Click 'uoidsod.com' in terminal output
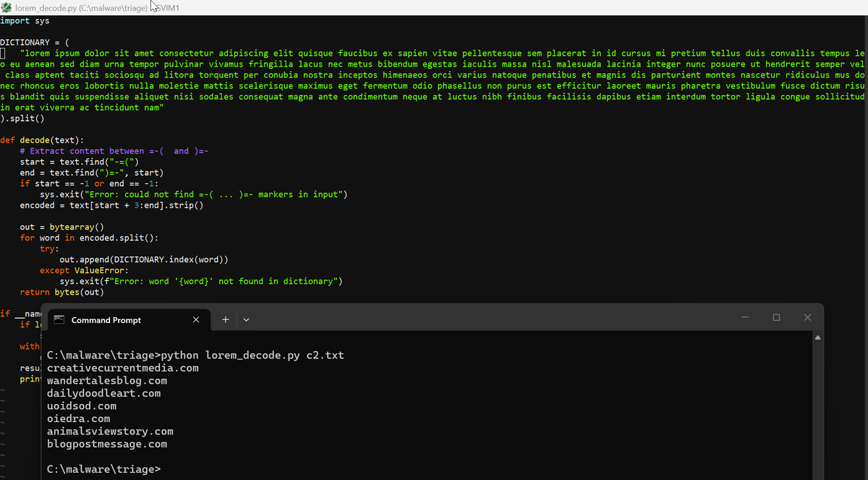This screenshot has height=480, width=868. [x=82, y=406]
